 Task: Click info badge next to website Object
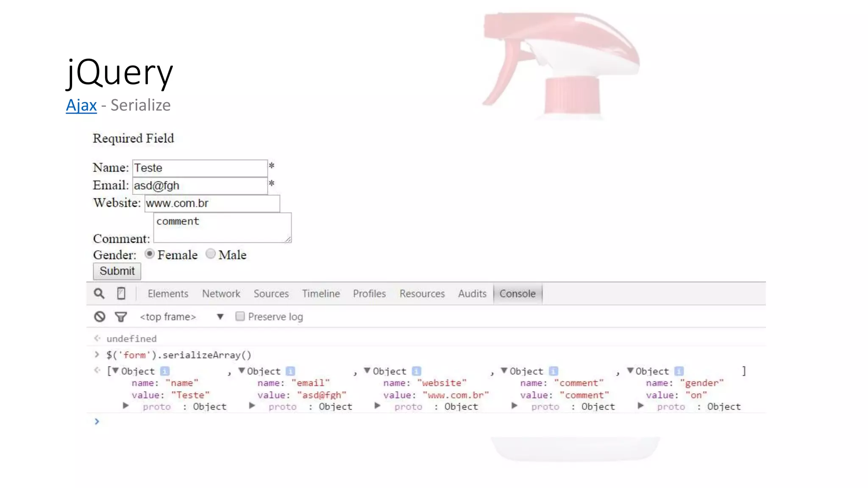click(417, 371)
